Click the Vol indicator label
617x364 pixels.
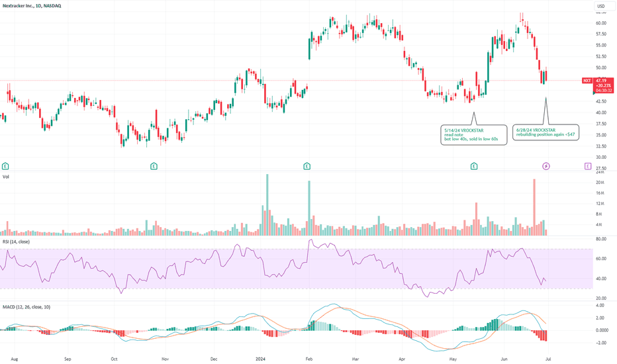click(x=5, y=177)
